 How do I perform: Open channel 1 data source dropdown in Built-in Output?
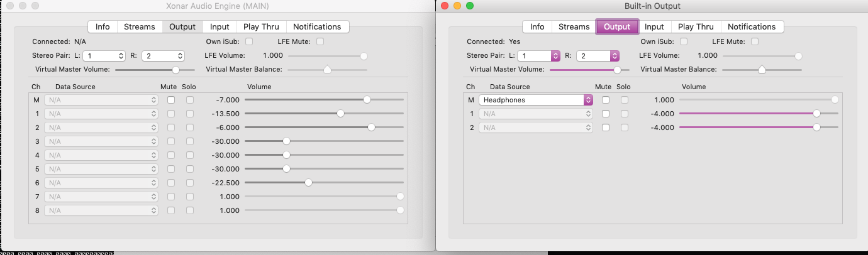536,114
